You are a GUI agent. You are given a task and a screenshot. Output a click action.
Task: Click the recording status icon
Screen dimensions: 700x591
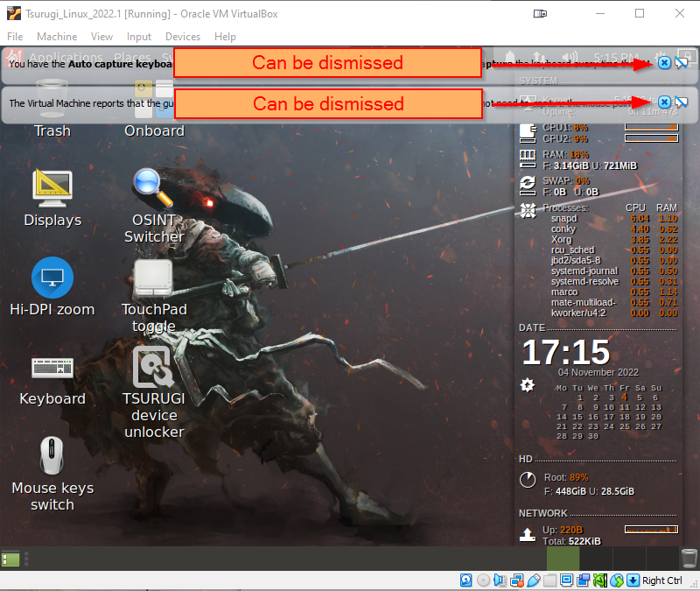[x=583, y=580]
